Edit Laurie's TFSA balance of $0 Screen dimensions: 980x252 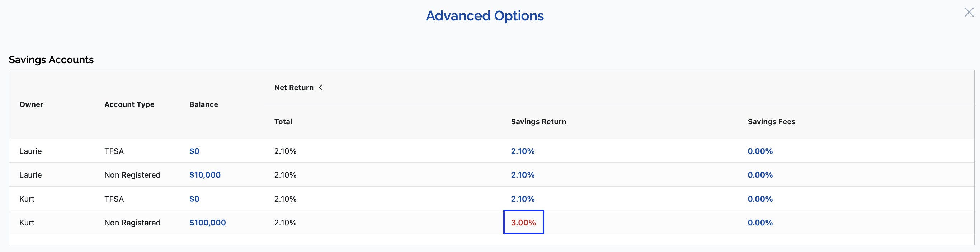[x=194, y=151]
